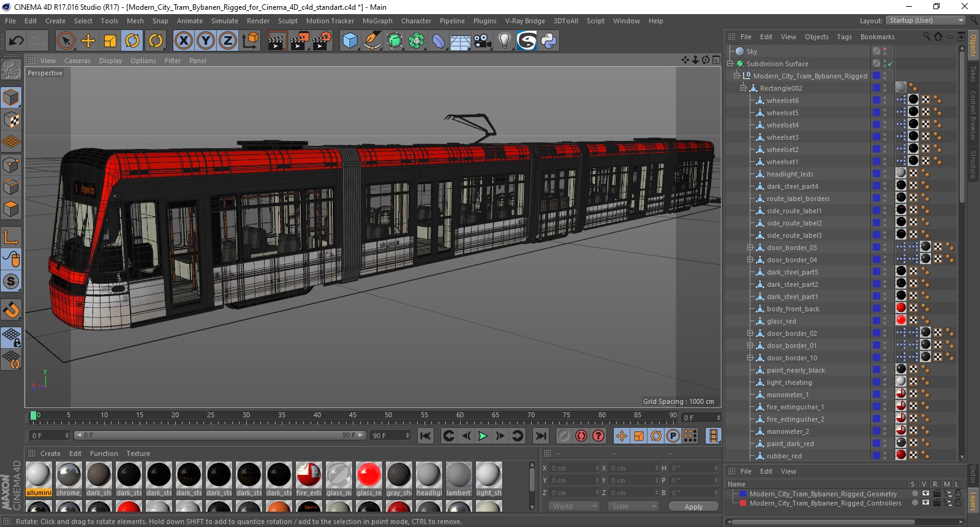This screenshot has height=527, width=980.
Task: Expand the door_border_10 node
Action: (750, 358)
